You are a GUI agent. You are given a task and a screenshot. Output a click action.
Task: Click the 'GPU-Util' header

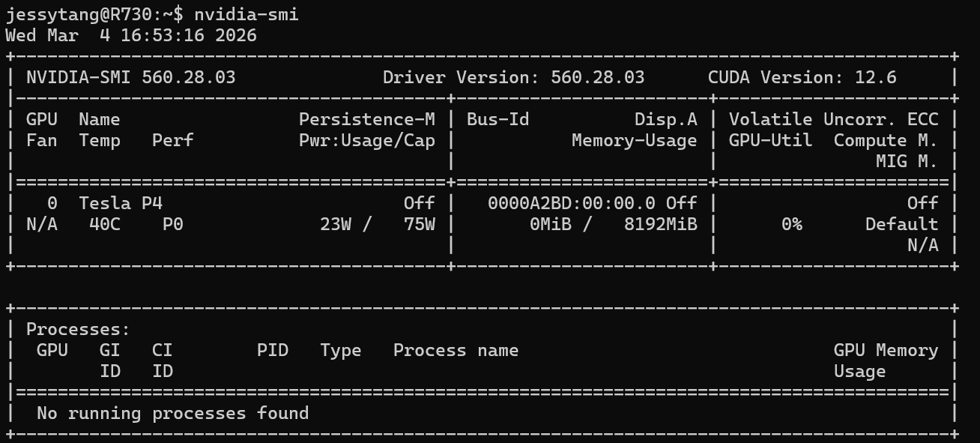[771, 140]
